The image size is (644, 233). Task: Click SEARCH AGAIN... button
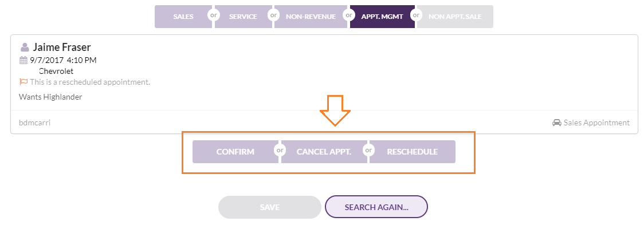[376, 207]
